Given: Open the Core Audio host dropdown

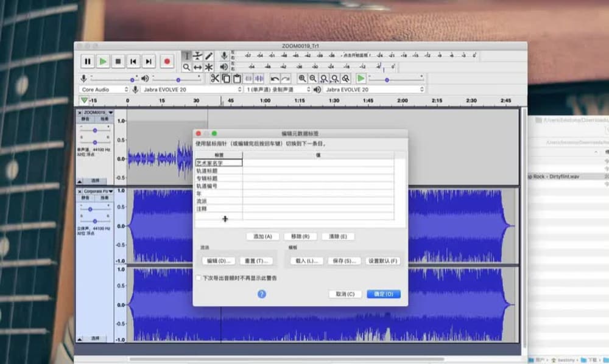Looking at the screenshot, I should tap(104, 89).
